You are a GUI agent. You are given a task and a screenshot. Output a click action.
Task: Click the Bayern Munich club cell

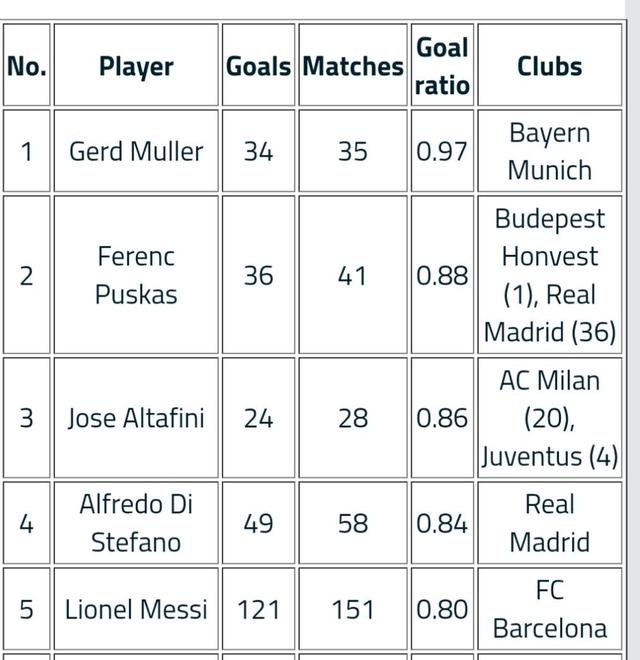pyautogui.click(x=549, y=151)
